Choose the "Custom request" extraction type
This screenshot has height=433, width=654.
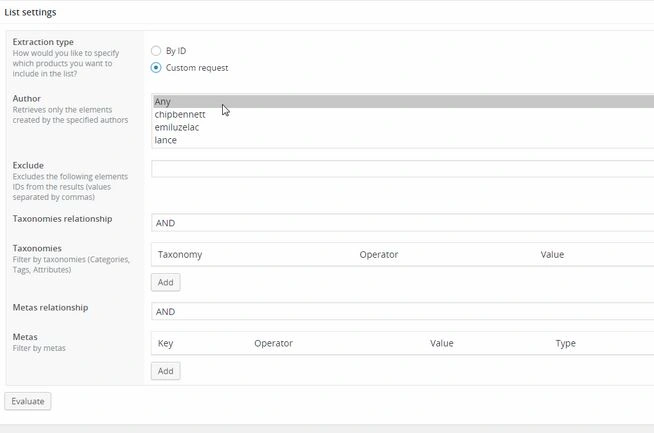(x=156, y=68)
